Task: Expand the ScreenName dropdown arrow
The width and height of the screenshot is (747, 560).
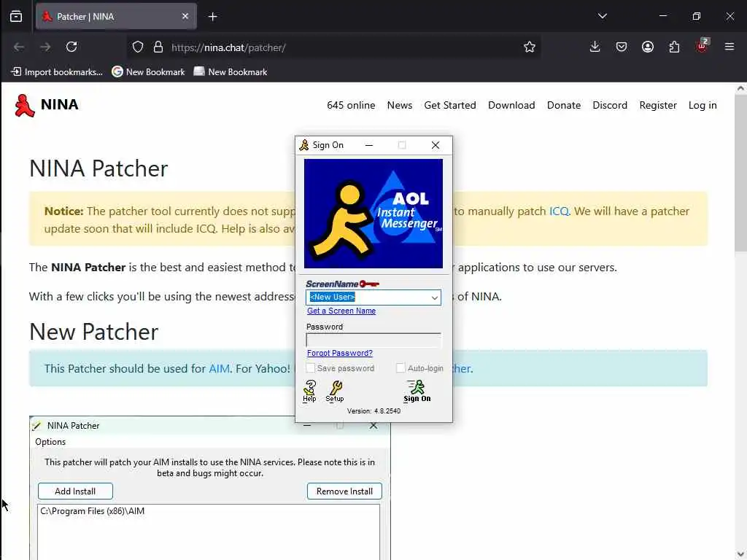Action: pyautogui.click(x=434, y=297)
